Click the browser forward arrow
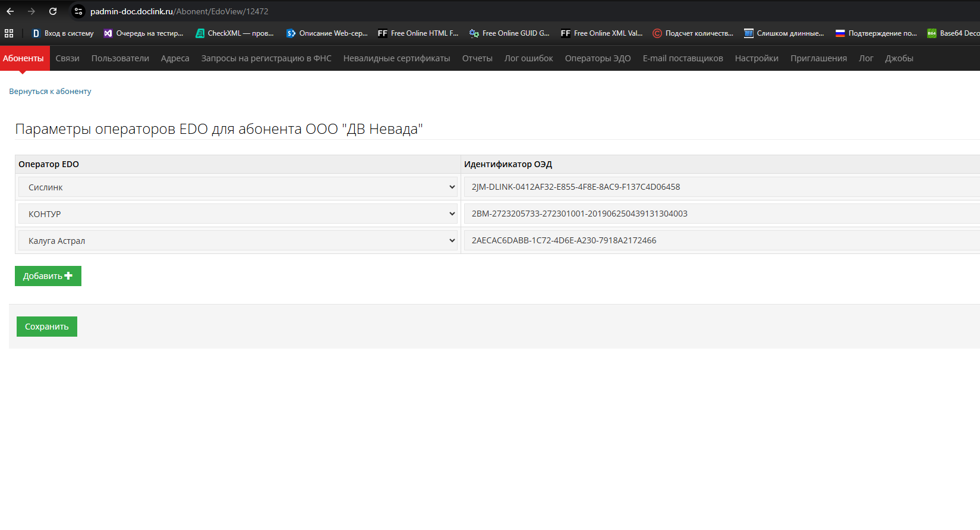980x530 pixels. (31, 11)
